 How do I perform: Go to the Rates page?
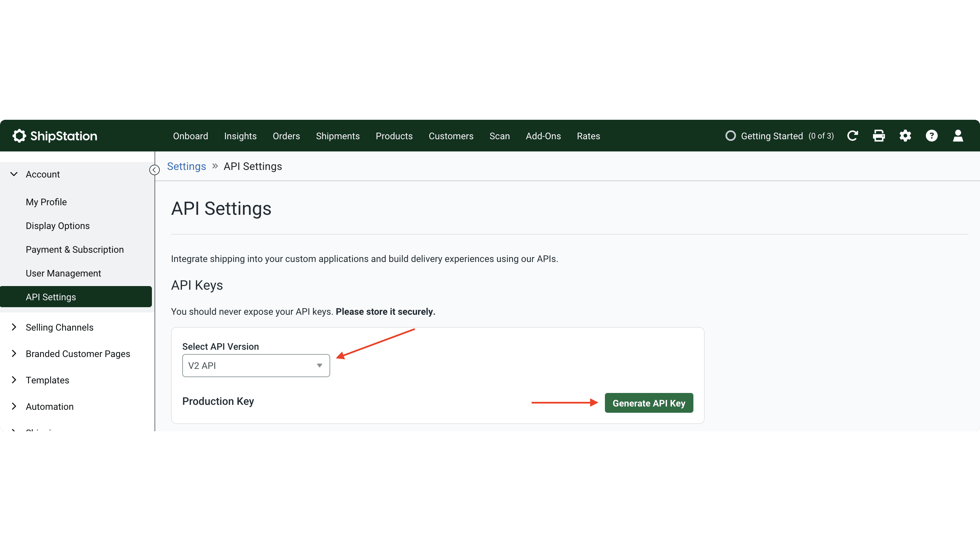(x=588, y=136)
